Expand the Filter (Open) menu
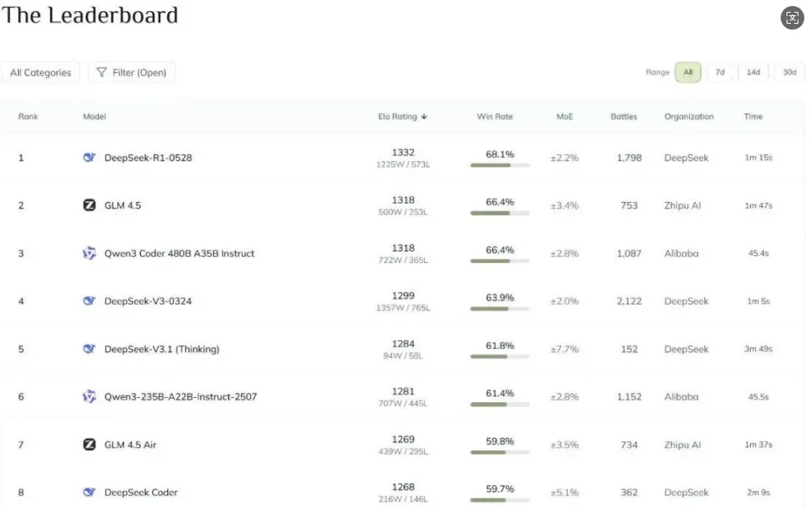 (132, 73)
